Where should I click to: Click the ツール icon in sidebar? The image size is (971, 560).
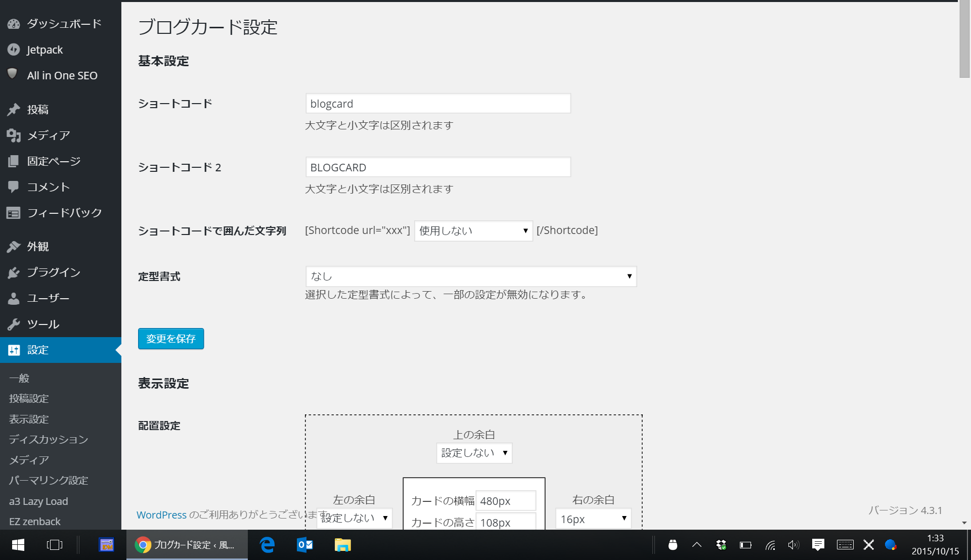point(14,324)
